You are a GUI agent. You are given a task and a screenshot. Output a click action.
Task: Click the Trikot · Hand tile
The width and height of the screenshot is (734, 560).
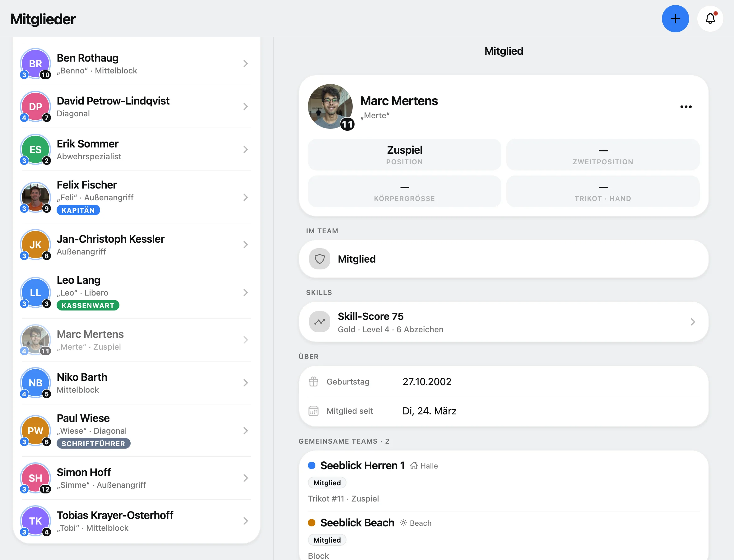(603, 191)
